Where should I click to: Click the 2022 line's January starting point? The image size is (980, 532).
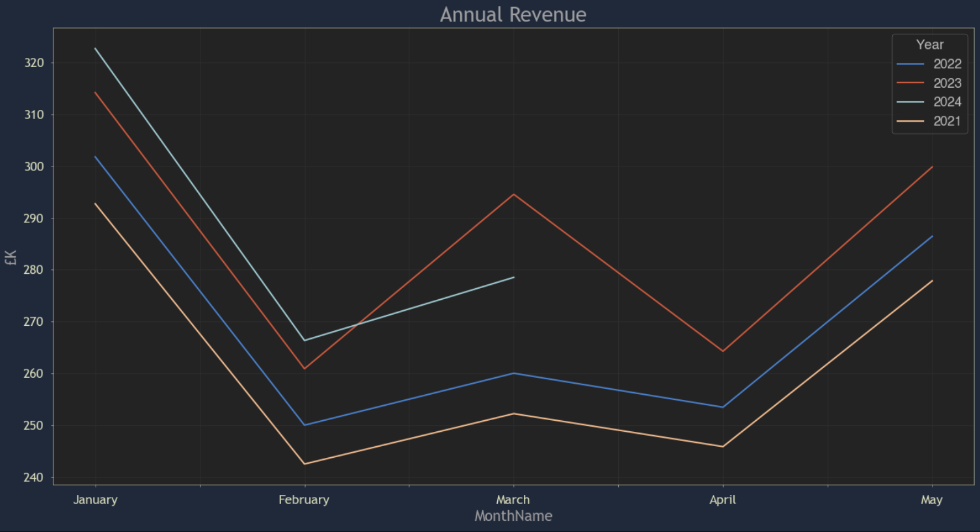96,157
